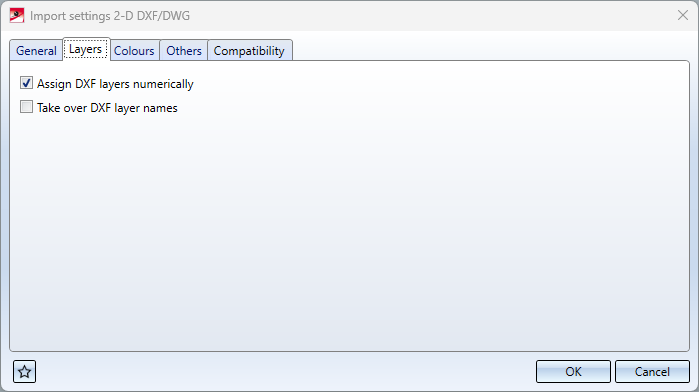Untick the Assign DXF layers numerically checkbox

click(26, 83)
